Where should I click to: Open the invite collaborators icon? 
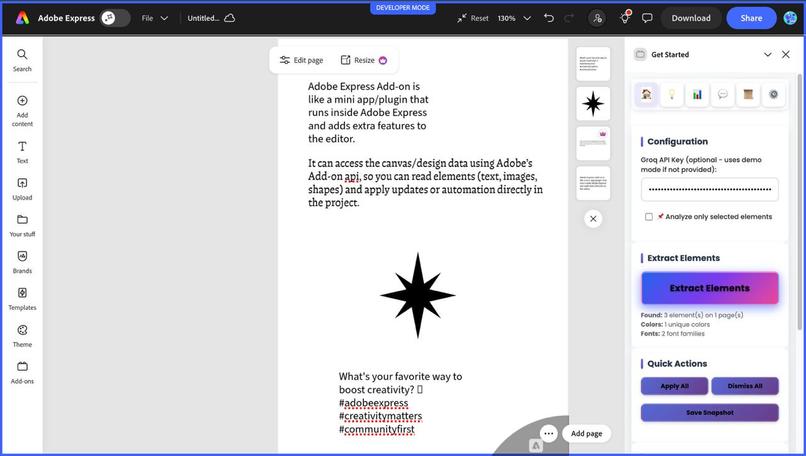tap(597, 18)
